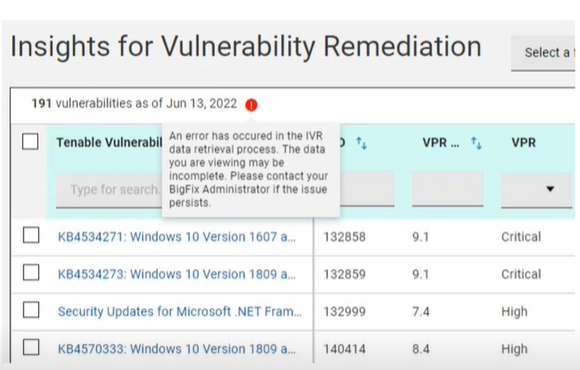Image resolution: width=580 pixels, height=370 pixels.
Task: Click the VPR severity column header
Action: click(523, 142)
